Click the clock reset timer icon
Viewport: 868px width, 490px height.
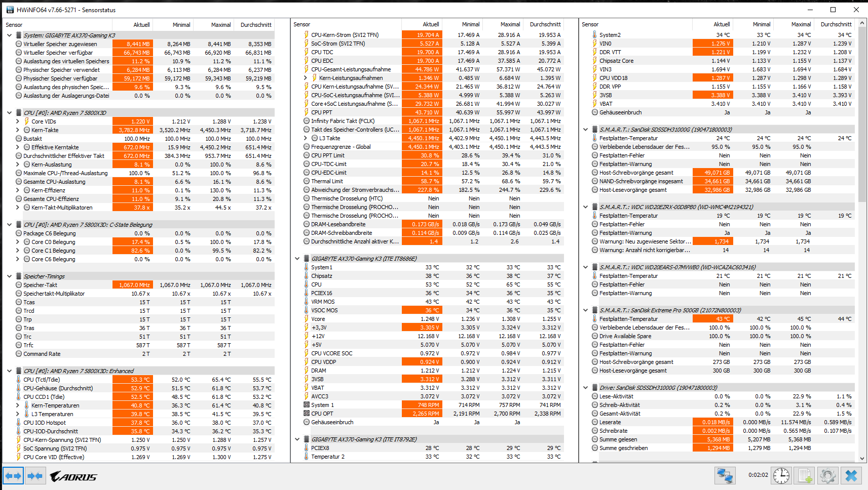781,476
